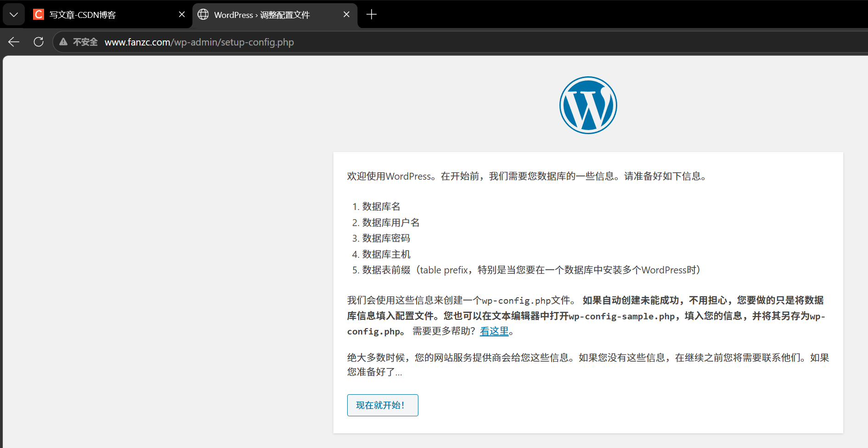Switch to the 写文章-CSDN博客 tab
The image size is (868, 448).
[x=109, y=15]
